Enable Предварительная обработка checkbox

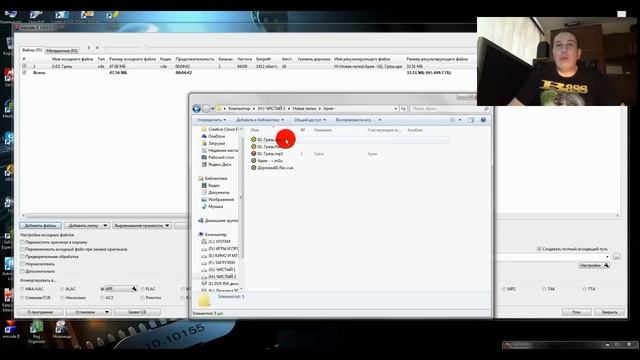point(23,257)
